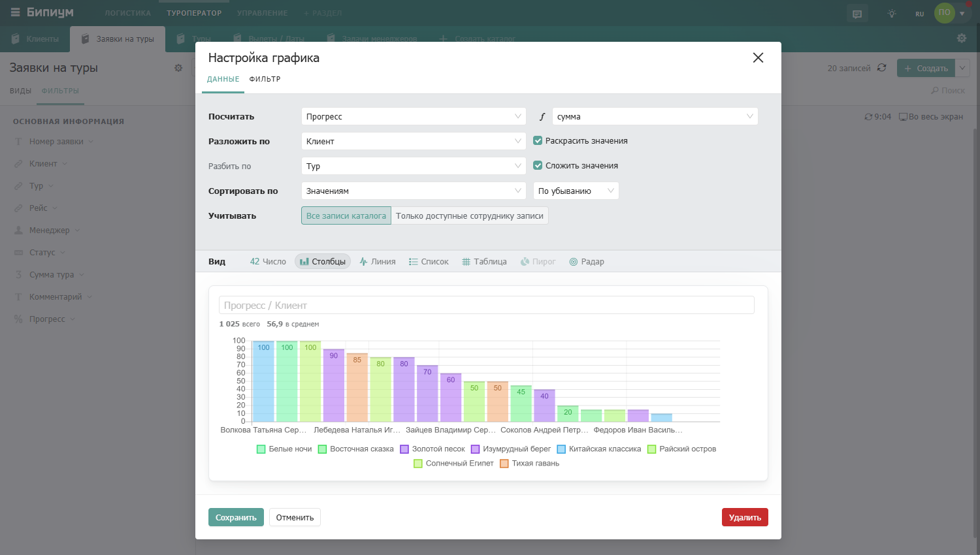The width and height of the screenshot is (980, 555).
Task: Choose the Радар chart type
Action: coord(587,262)
